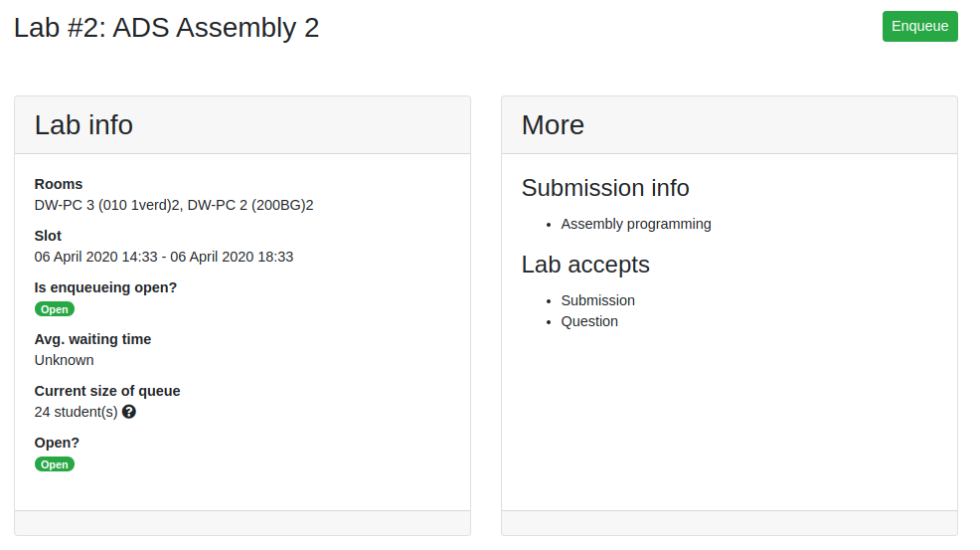Click the Is enqueueing open? label
Image resolution: width=980 pixels, height=550 pixels.
(105, 287)
